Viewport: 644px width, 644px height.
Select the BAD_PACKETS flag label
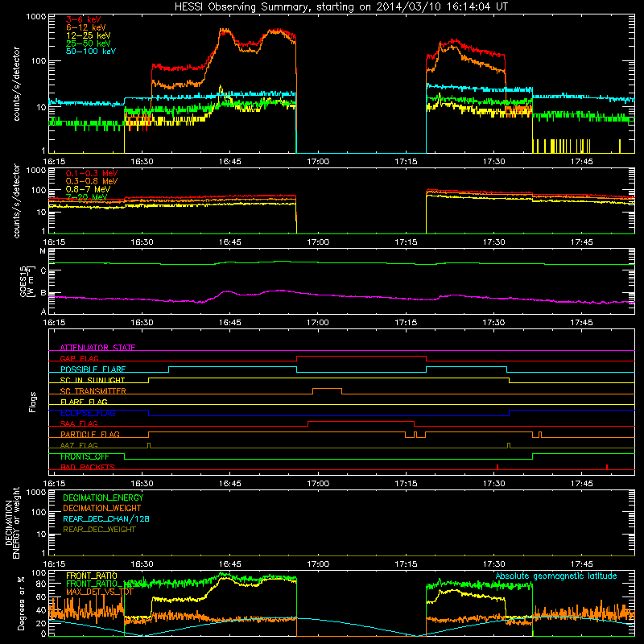(88, 467)
